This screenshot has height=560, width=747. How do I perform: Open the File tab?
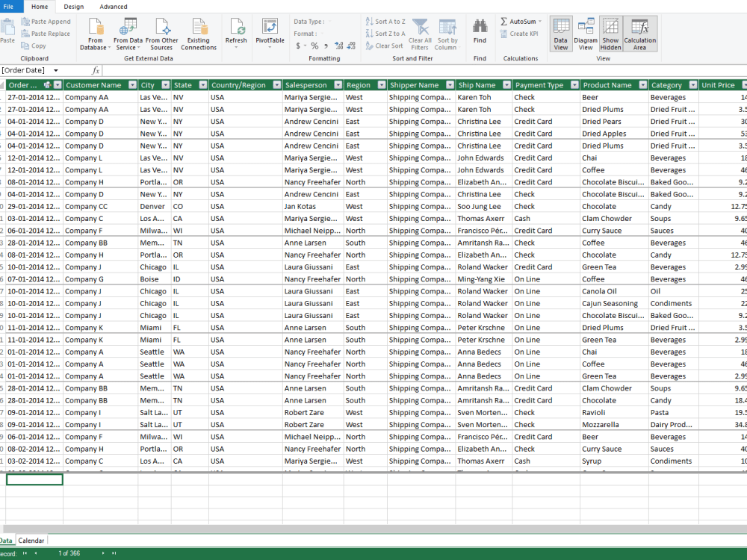[9, 7]
